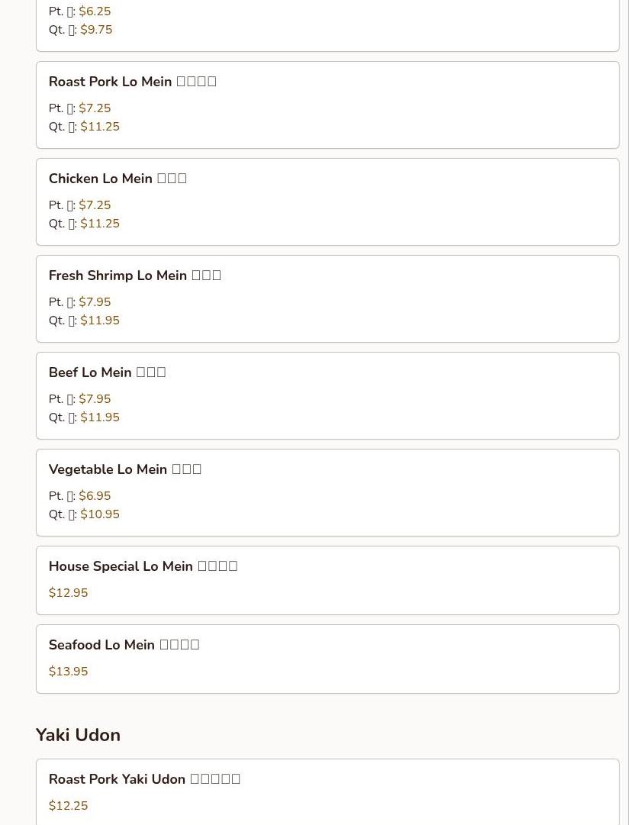Viewport: 644px width, 825px height.
Task: Click the House Special Lo Mein $12.95 price
Action: (68, 593)
